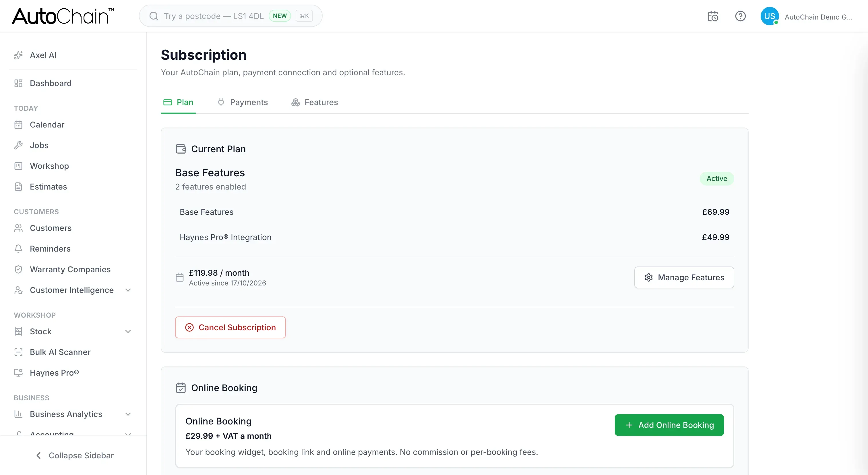Click the £119.98 / month text
Screen dimensions: 868x475
[x=219, y=273]
